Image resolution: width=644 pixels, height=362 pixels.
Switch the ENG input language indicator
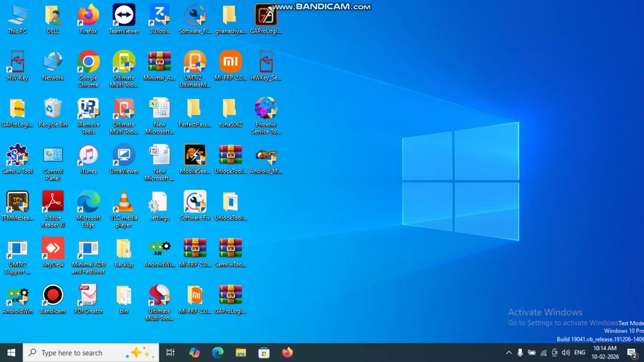(580, 352)
